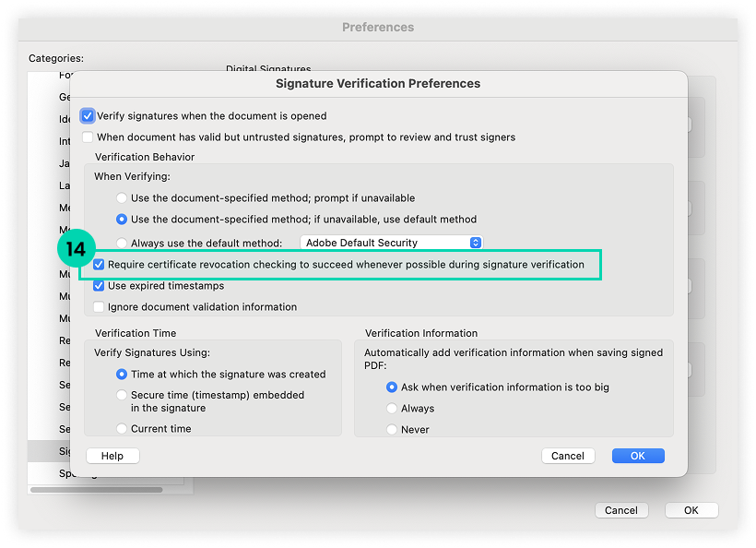The height and width of the screenshot is (548, 756).
Task: Toggle Verify signatures when document is opened
Action: [88, 116]
